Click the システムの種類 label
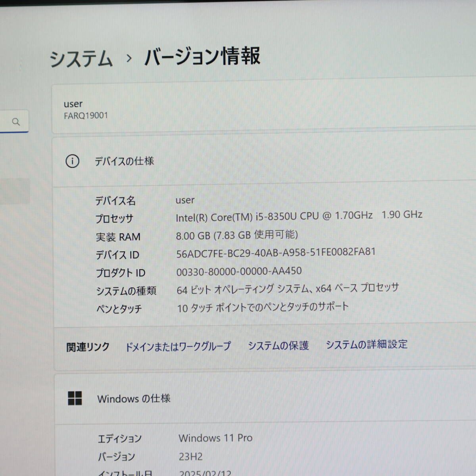The image size is (476, 476). coord(126,291)
